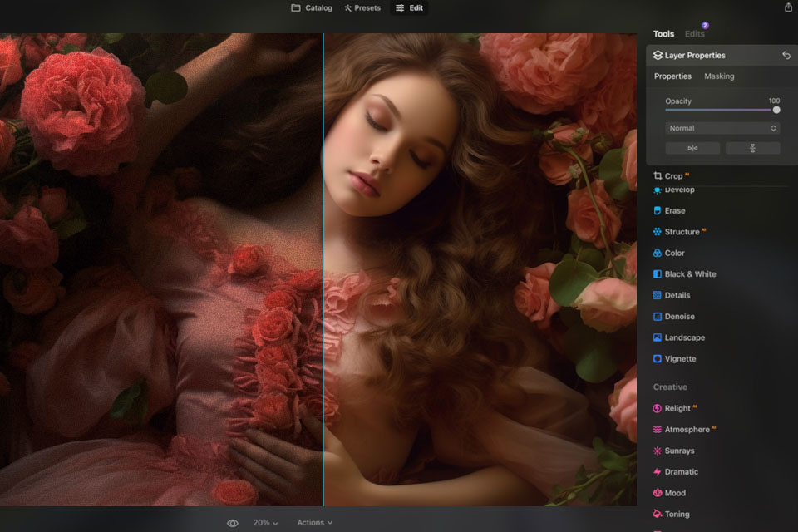The width and height of the screenshot is (798, 532).
Task: Select the Tools panel tab
Action: tap(663, 33)
